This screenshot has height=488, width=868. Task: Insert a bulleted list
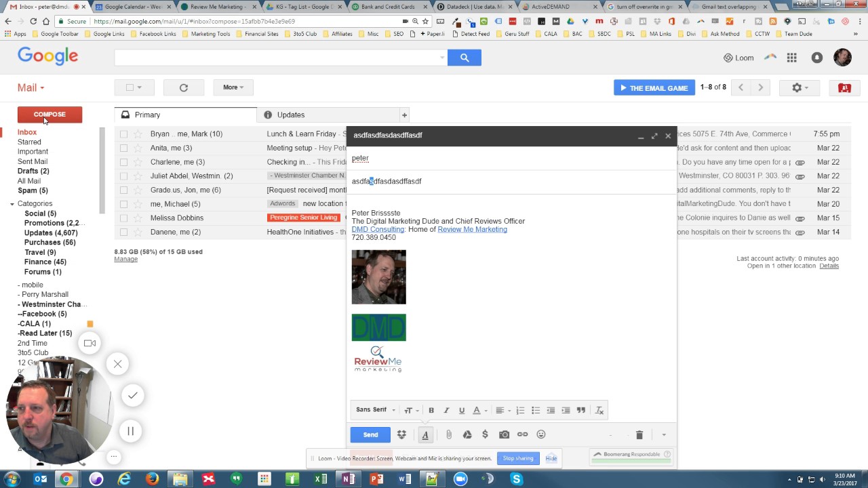[536, 410]
